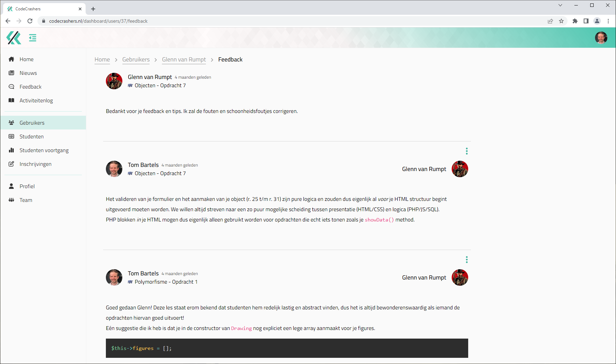This screenshot has width=616, height=364.
Task: Click the Glenn van Rumpt breadcrumb link
Action: (x=184, y=60)
